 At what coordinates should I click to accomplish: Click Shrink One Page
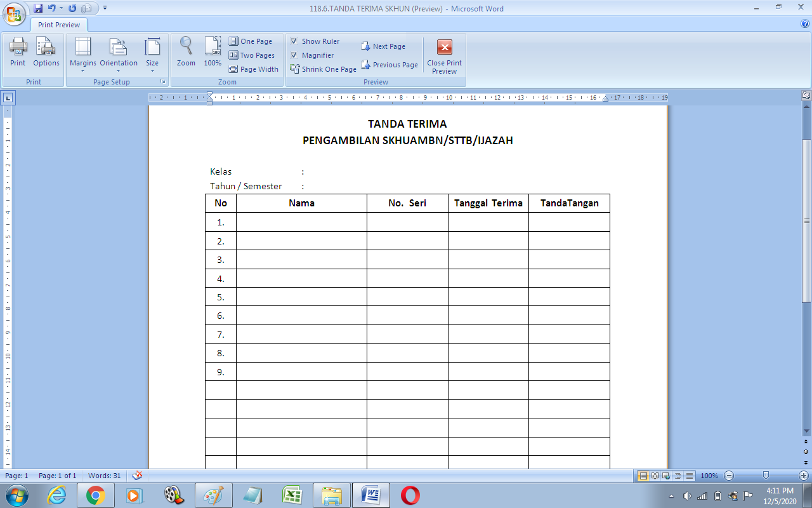pyautogui.click(x=324, y=69)
